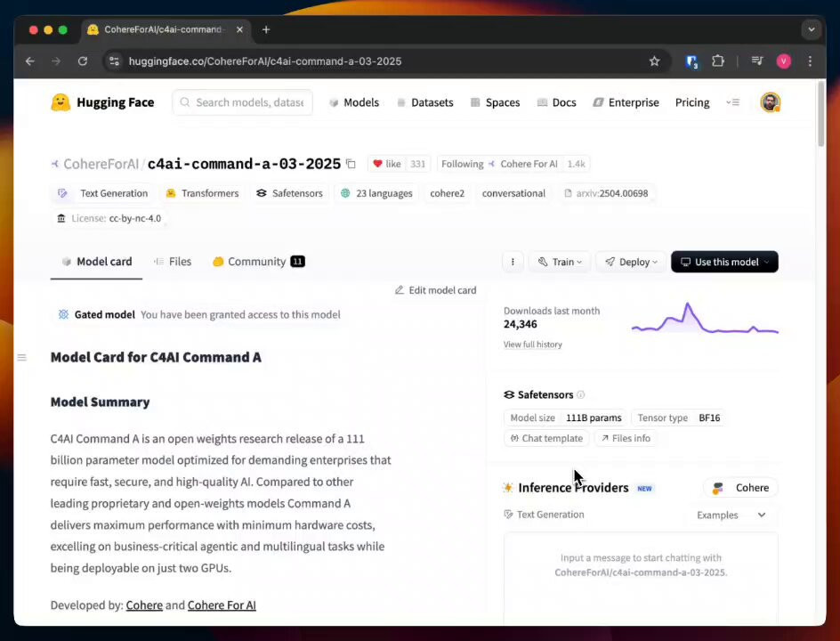Image resolution: width=840 pixels, height=641 pixels.
Task: Filter by Transformers tag
Action: click(203, 193)
